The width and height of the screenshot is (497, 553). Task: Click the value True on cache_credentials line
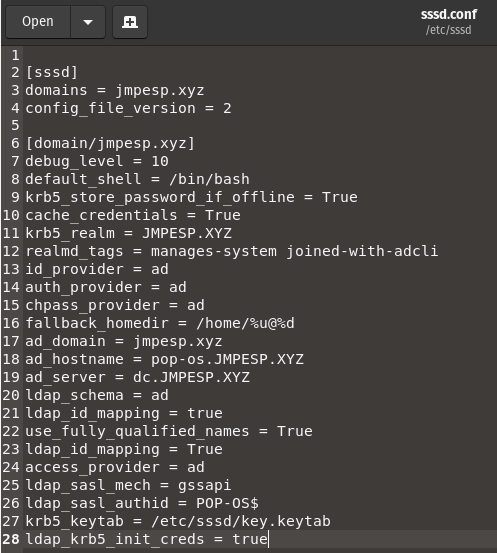(x=223, y=215)
